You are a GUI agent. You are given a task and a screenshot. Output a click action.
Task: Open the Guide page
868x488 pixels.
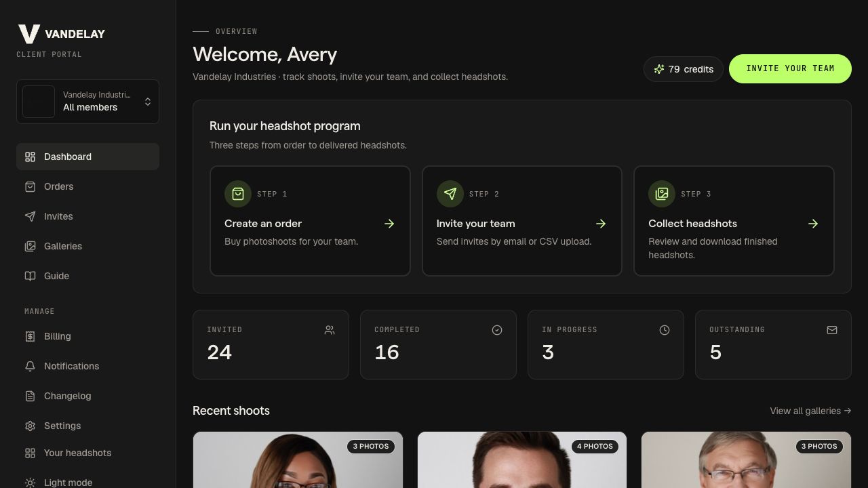(x=87, y=276)
